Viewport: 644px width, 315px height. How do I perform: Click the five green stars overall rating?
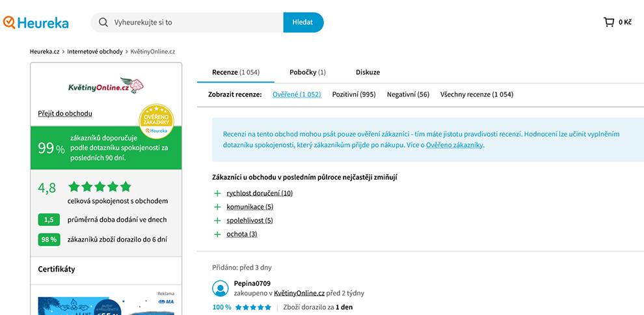(x=100, y=187)
